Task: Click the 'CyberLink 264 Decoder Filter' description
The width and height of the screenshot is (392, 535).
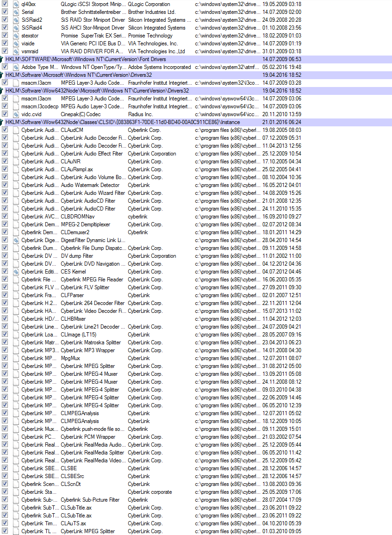Action: click(93, 303)
